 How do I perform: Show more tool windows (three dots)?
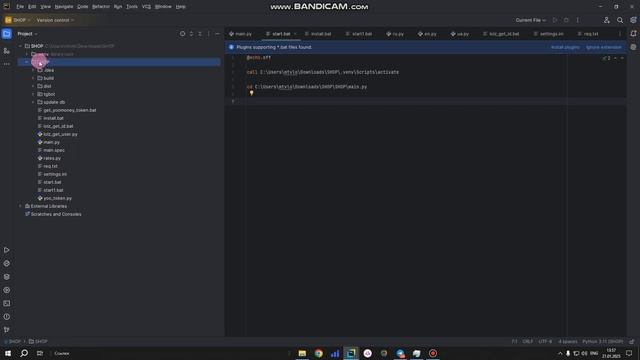click(7, 64)
